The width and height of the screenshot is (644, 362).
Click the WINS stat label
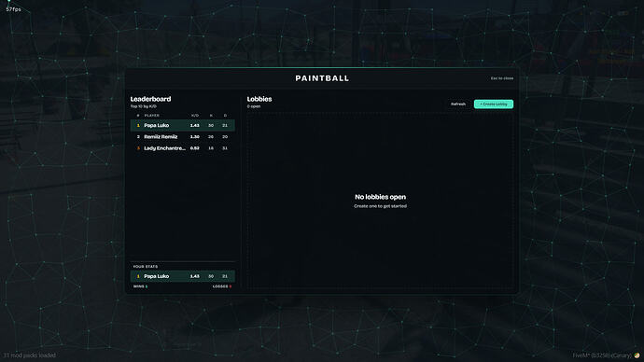138,286
